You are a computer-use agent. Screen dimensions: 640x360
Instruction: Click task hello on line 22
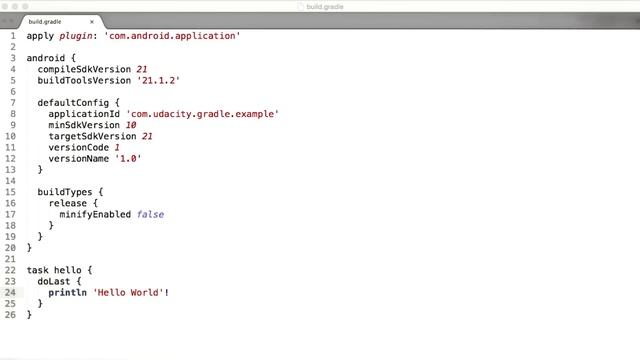tap(54, 270)
